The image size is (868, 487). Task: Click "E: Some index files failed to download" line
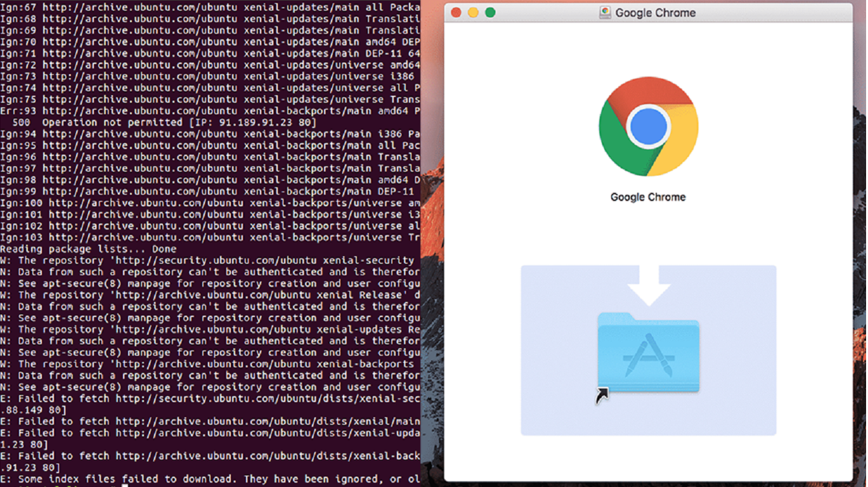[210, 479]
